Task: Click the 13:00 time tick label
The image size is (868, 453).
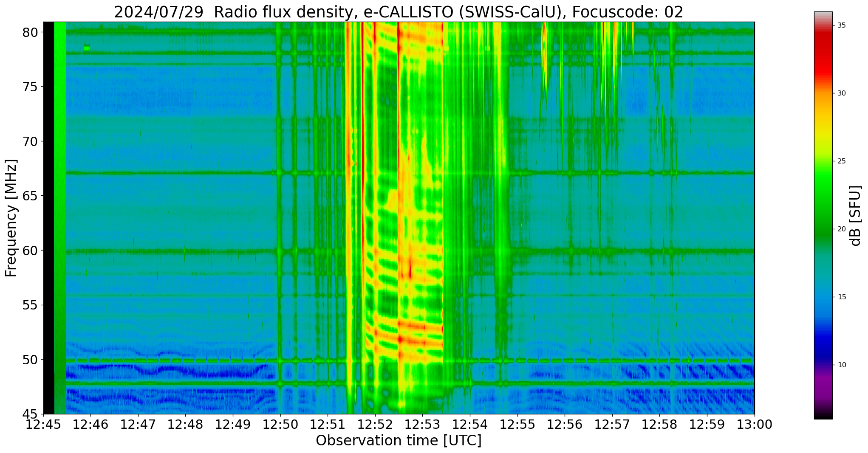Action: click(x=754, y=425)
